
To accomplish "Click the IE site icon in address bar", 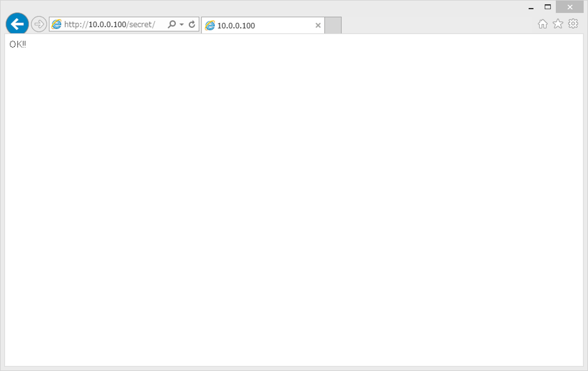I will 56,24.
